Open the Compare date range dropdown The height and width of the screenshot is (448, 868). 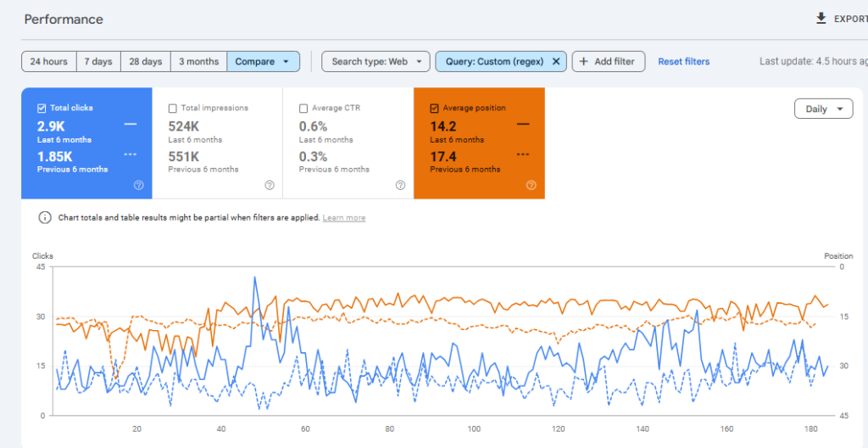point(264,61)
